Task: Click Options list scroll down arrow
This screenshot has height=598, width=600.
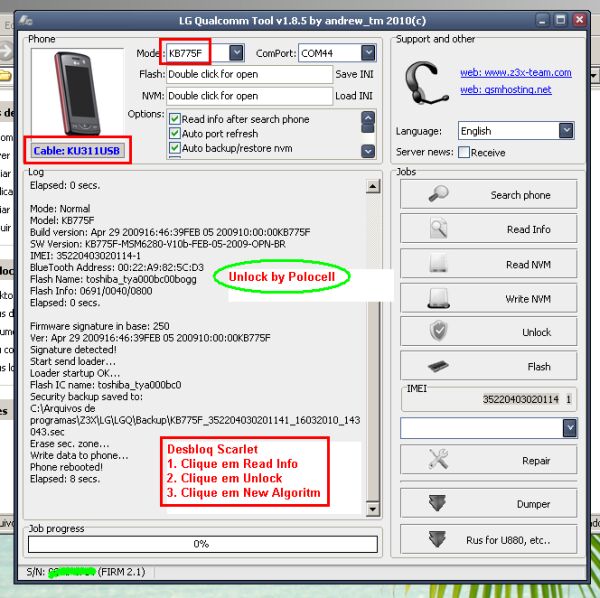Action: click(368, 151)
